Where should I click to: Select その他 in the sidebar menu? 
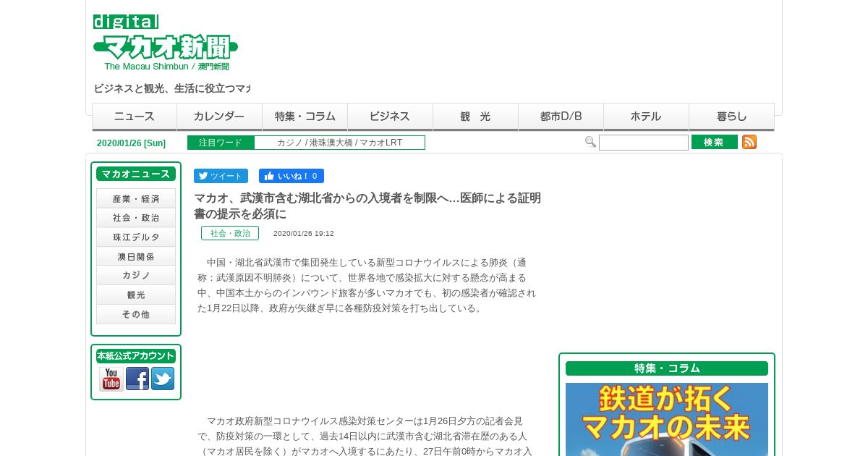(x=136, y=314)
